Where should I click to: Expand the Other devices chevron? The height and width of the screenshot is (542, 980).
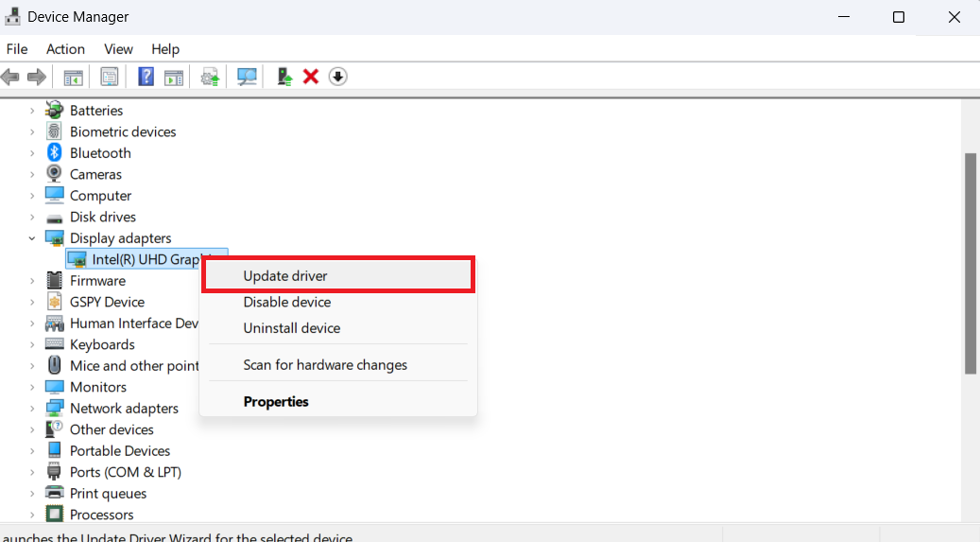[x=32, y=430]
